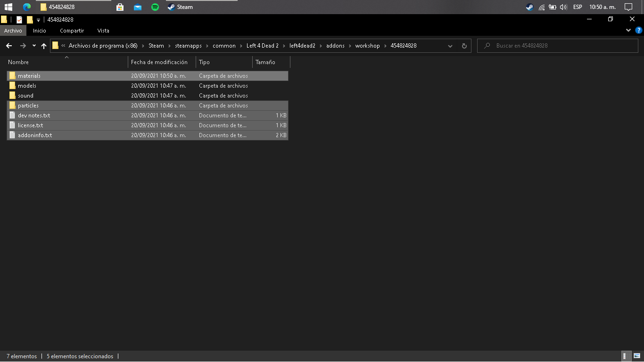Navigate to the left4dead2 breadcrumb
This screenshot has width=644, height=362.
click(302, 46)
